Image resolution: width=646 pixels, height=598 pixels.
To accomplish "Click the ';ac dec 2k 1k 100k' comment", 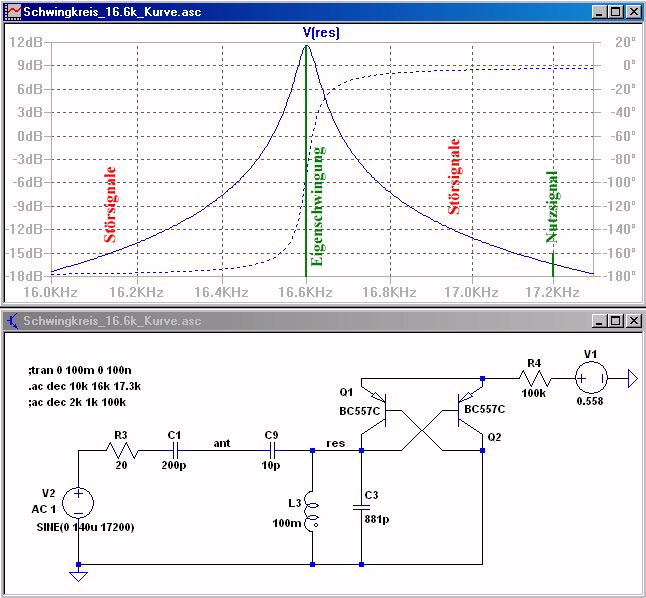I will point(77,402).
